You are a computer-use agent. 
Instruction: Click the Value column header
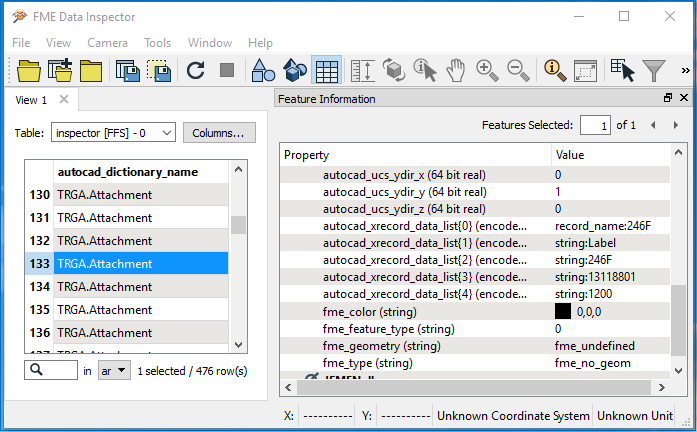click(611, 155)
